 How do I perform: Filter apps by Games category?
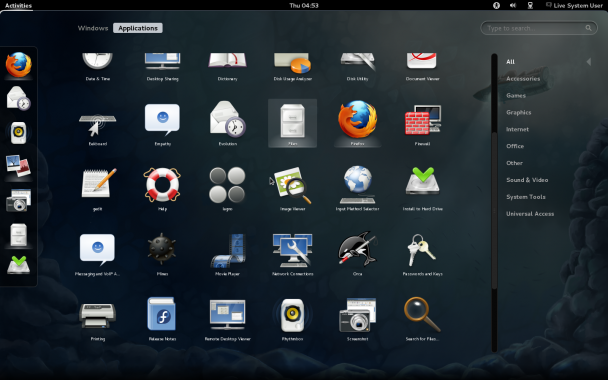click(x=516, y=95)
